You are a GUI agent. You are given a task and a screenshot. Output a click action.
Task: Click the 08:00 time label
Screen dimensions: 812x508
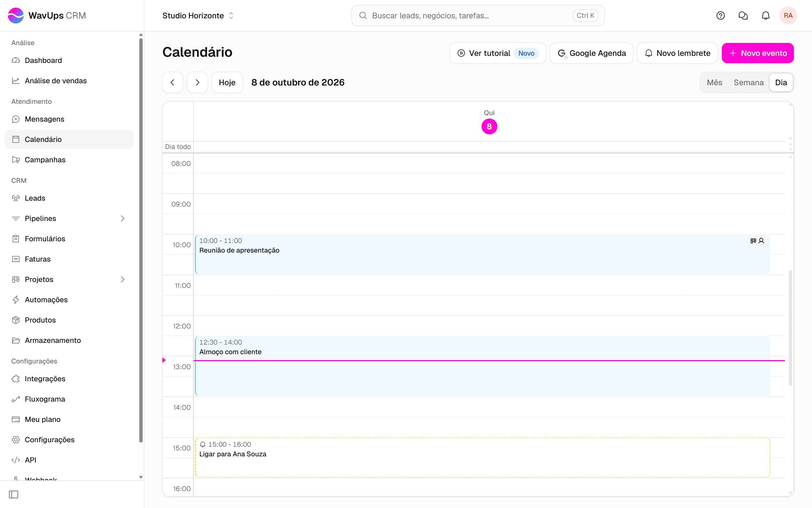tap(181, 164)
